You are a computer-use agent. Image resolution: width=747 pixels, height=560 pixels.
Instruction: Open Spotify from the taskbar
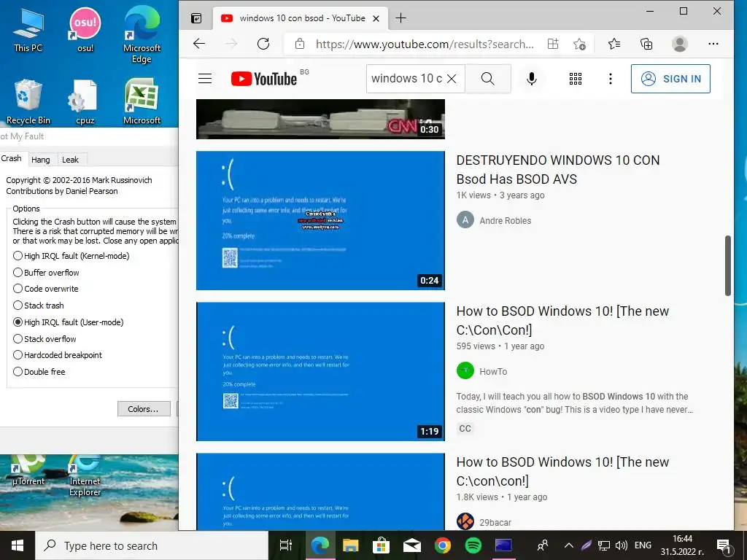click(x=473, y=545)
